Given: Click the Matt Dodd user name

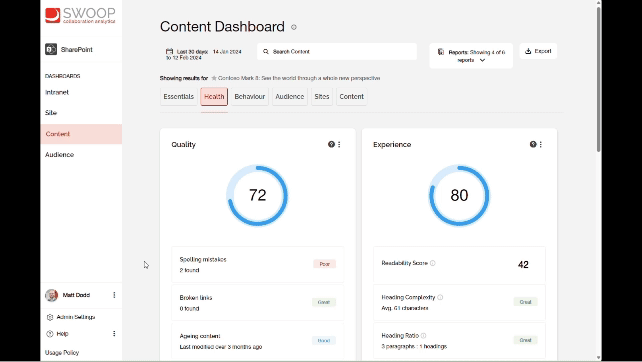Looking at the screenshot, I should pyautogui.click(x=76, y=295).
